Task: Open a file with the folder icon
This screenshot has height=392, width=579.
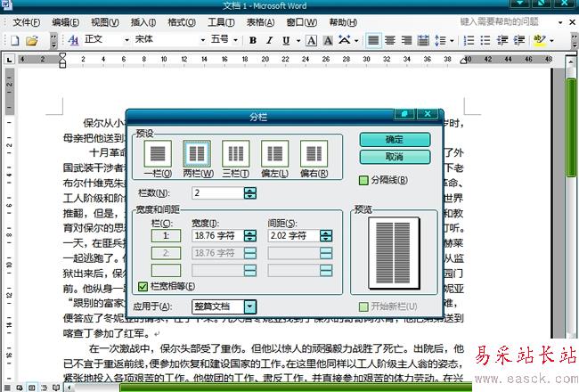Action: coord(32,40)
